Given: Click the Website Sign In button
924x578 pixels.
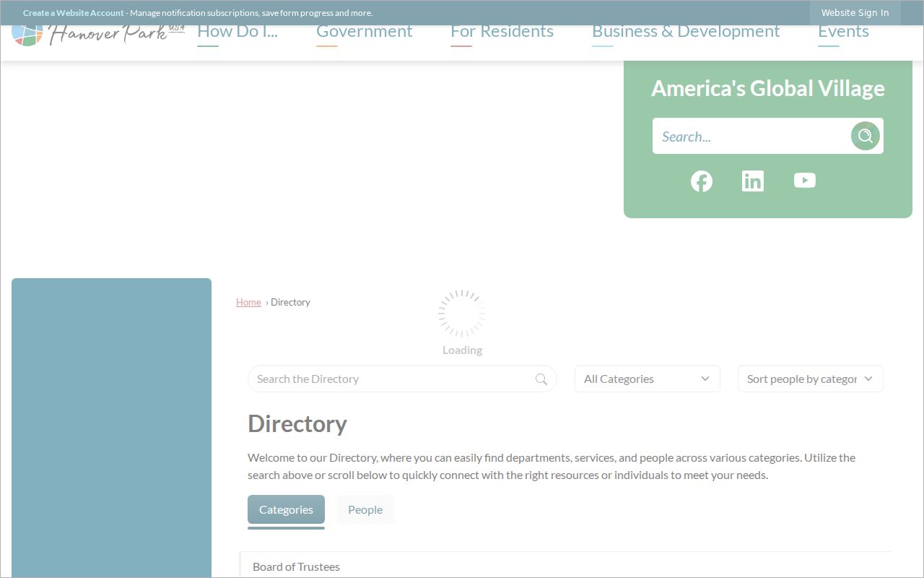Looking at the screenshot, I should point(855,12).
